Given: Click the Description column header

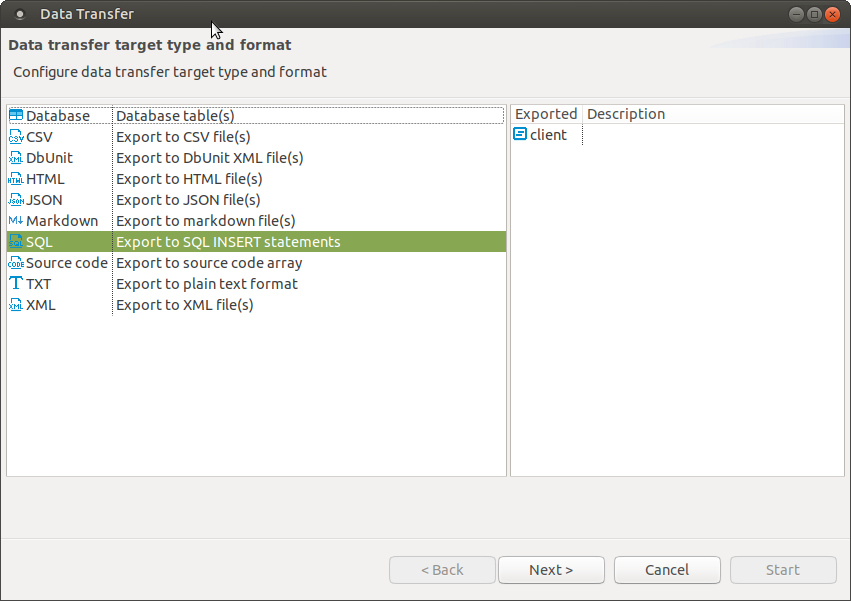Looking at the screenshot, I should point(626,114).
